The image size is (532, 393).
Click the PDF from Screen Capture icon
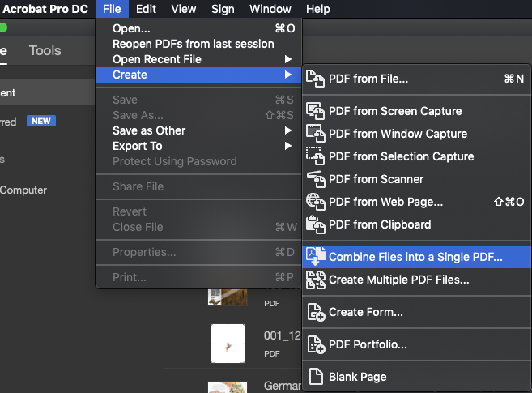(x=315, y=111)
